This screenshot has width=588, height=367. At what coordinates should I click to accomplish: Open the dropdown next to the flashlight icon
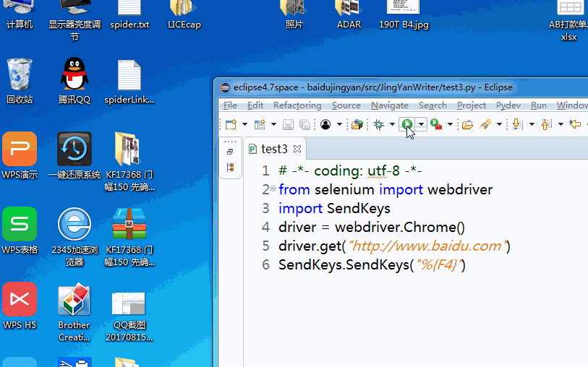click(x=499, y=124)
